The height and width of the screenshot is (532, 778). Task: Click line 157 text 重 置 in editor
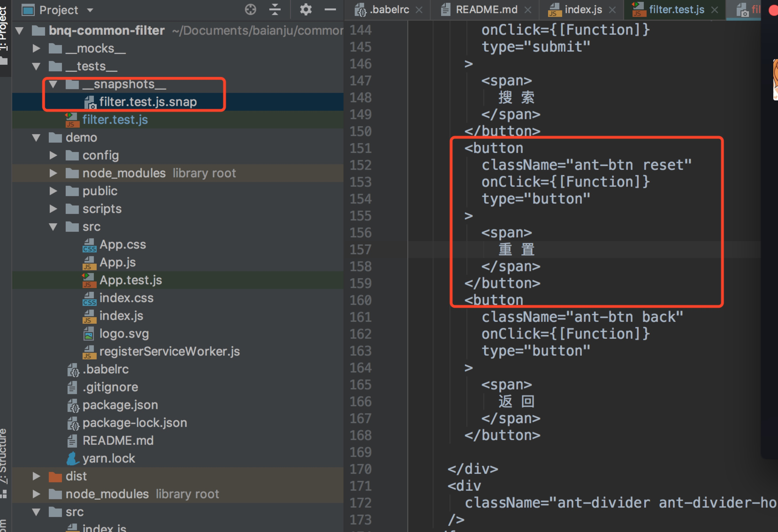517,250
